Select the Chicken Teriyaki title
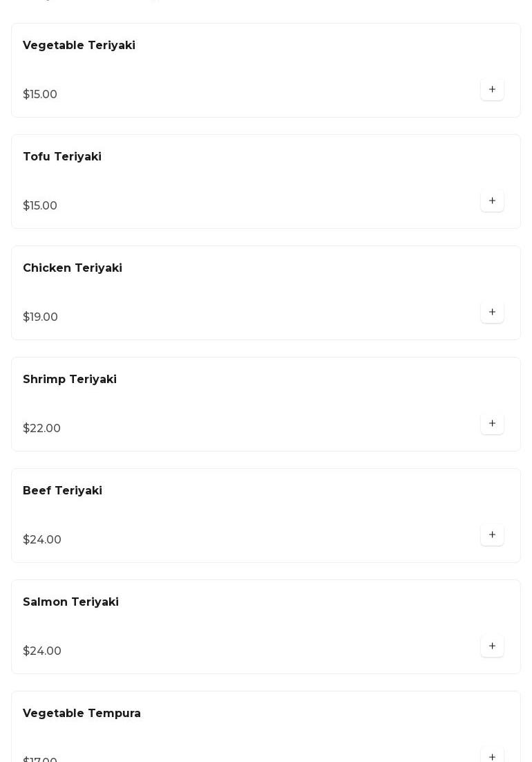 point(73,268)
